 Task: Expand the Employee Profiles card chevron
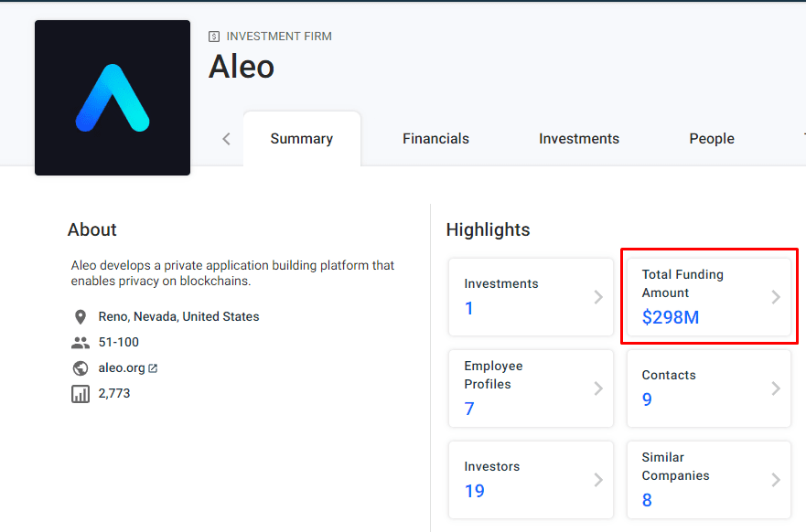(598, 388)
